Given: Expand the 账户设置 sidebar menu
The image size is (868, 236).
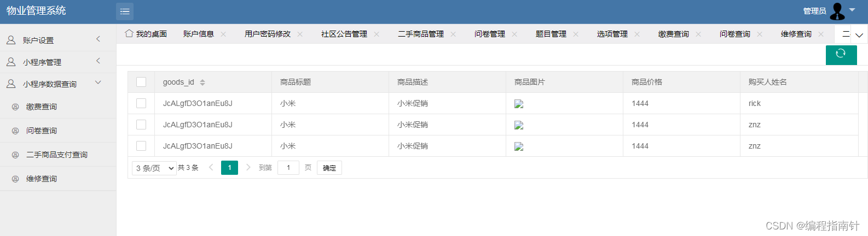Looking at the screenshot, I should tap(99, 39).
